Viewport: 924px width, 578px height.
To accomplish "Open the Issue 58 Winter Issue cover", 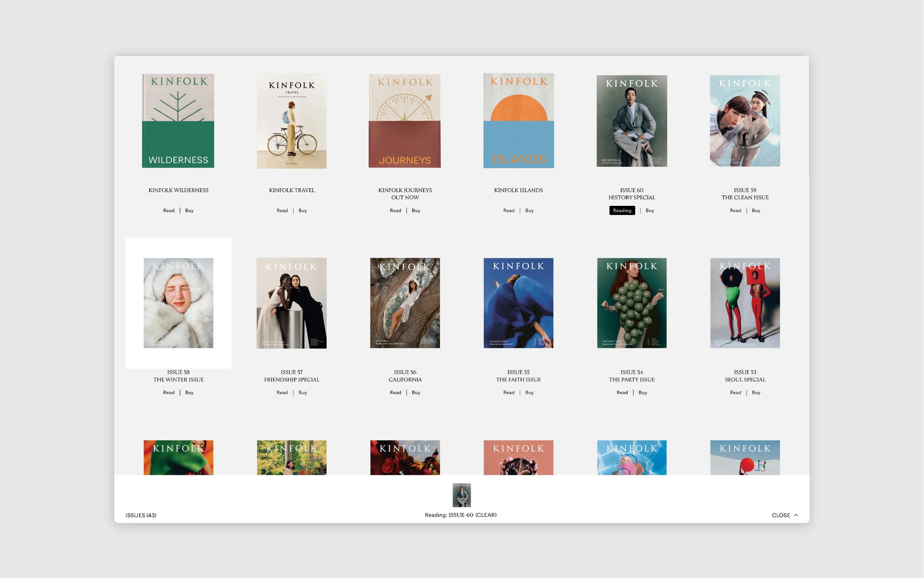I will pos(178,303).
